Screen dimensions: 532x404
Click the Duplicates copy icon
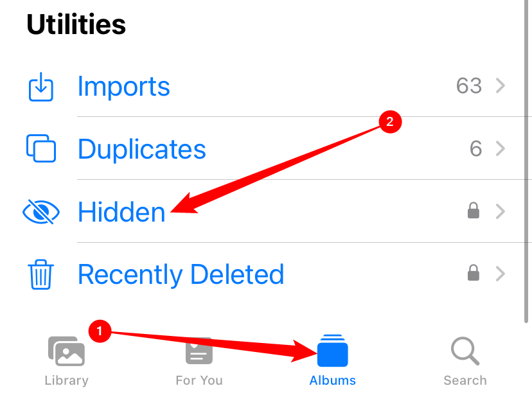click(40, 148)
